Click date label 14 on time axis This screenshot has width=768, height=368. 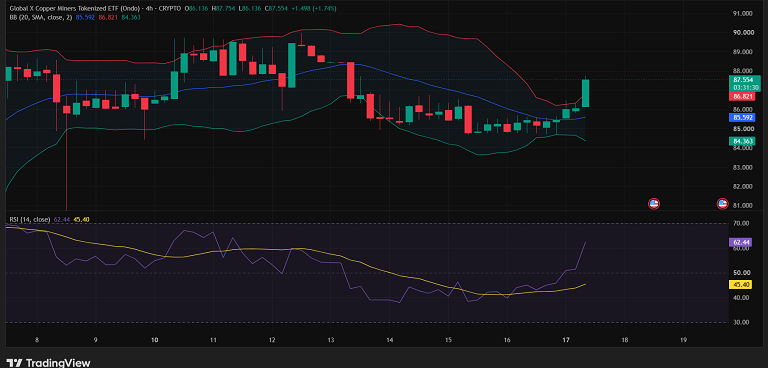coord(389,340)
